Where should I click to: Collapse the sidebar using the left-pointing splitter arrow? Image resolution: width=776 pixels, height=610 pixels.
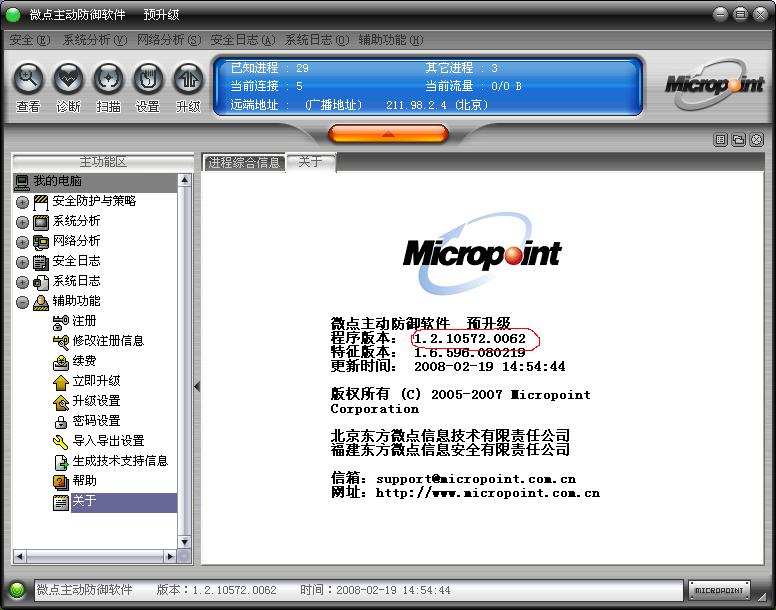tap(197, 386)
